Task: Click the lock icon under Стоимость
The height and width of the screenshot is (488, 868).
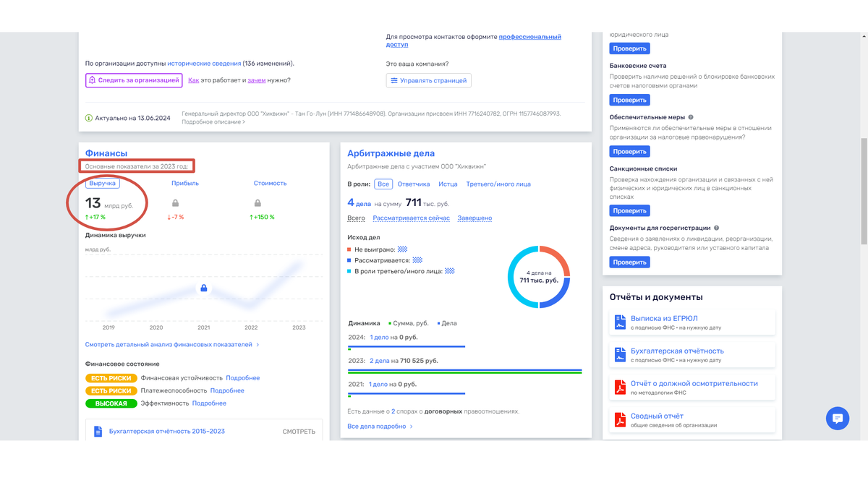Action: [x=258, y=203]
